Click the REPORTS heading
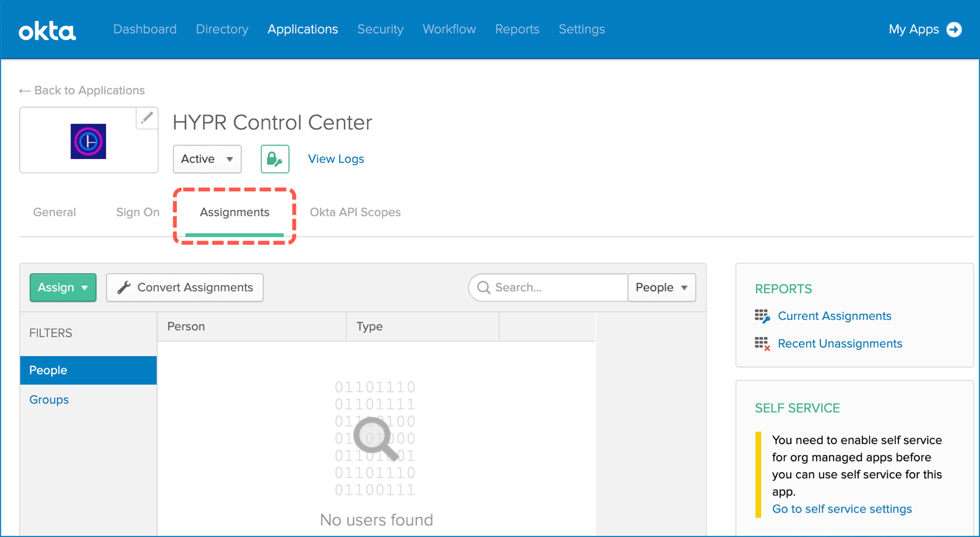The height and width of the screenshot is (537, 980). point(783,289)
